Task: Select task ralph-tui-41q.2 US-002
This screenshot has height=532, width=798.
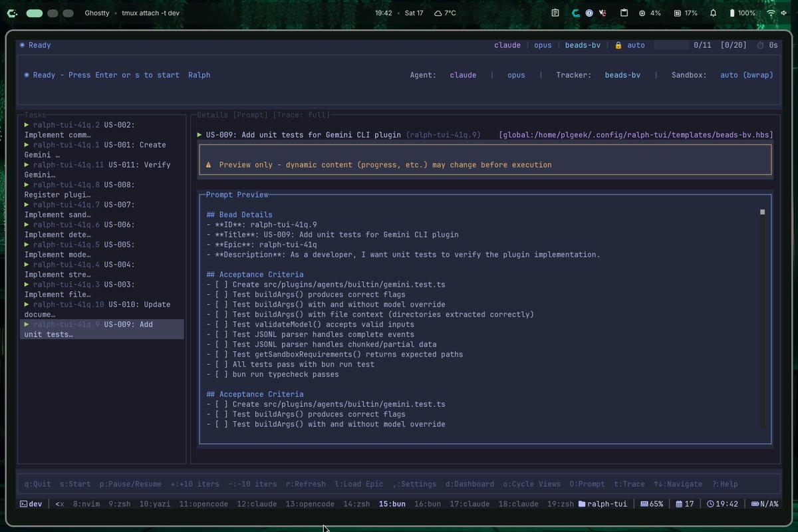Action: point(102,130)
